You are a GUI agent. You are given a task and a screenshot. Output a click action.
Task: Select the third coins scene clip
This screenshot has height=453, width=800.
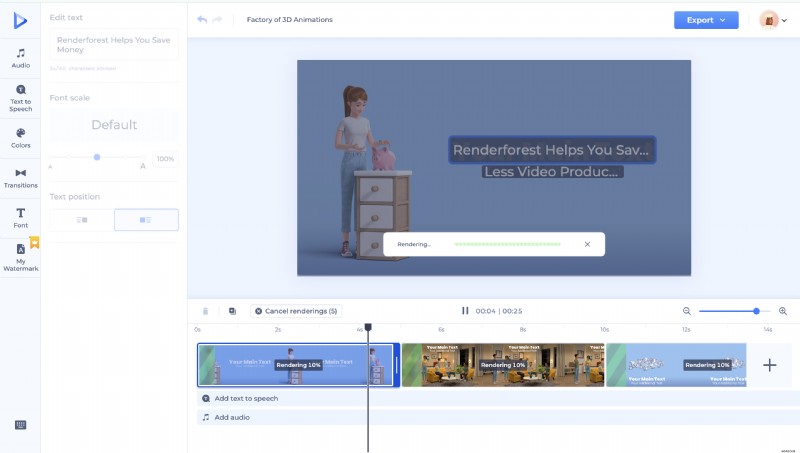coord(676,365)
